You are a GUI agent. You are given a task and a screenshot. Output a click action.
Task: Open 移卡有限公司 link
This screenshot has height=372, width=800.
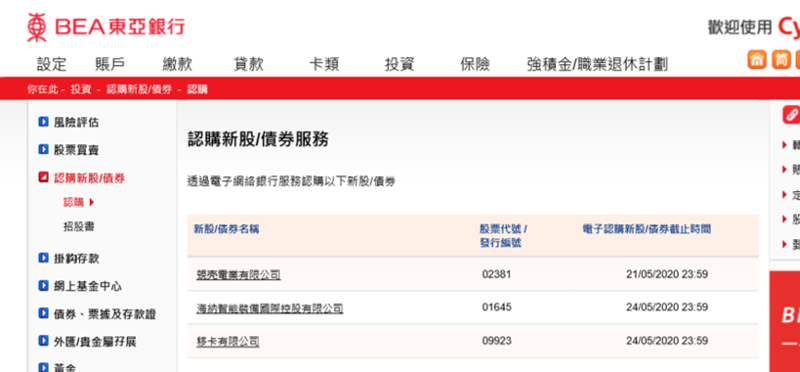[x=228, y=341]
